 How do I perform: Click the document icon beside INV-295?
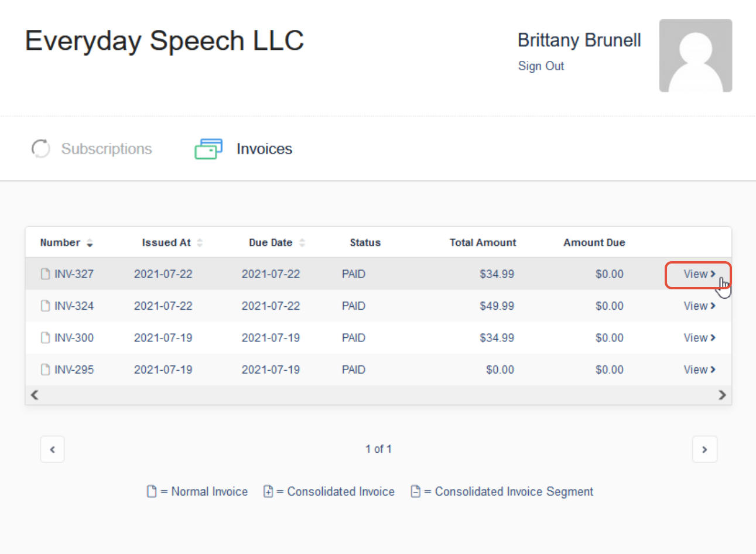pos(45,370)
